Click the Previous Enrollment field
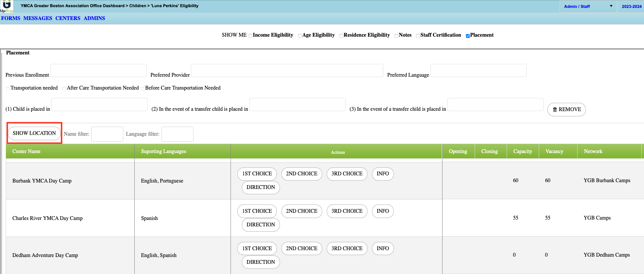This screenshot has height=274, width=644. [x=98, y=71]
